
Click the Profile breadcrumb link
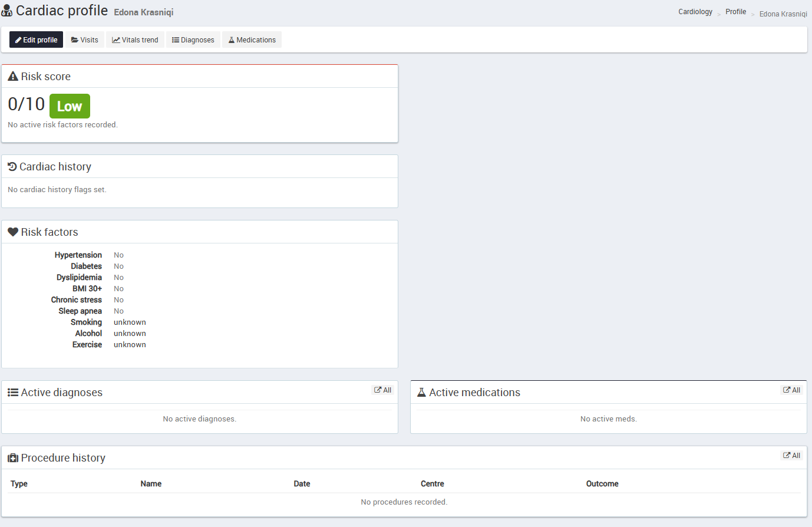[x=735, y=12]
